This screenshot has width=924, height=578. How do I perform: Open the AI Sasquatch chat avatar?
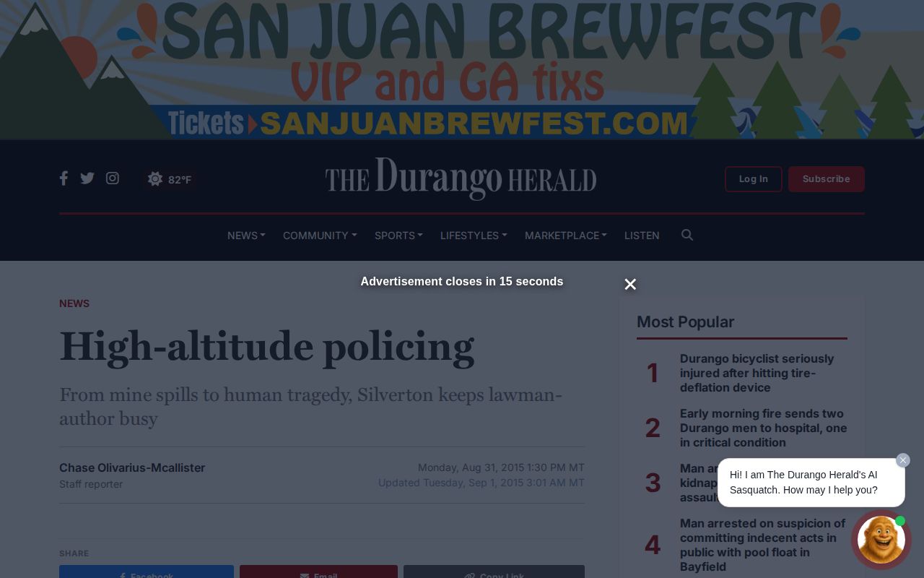pos(881,539)
